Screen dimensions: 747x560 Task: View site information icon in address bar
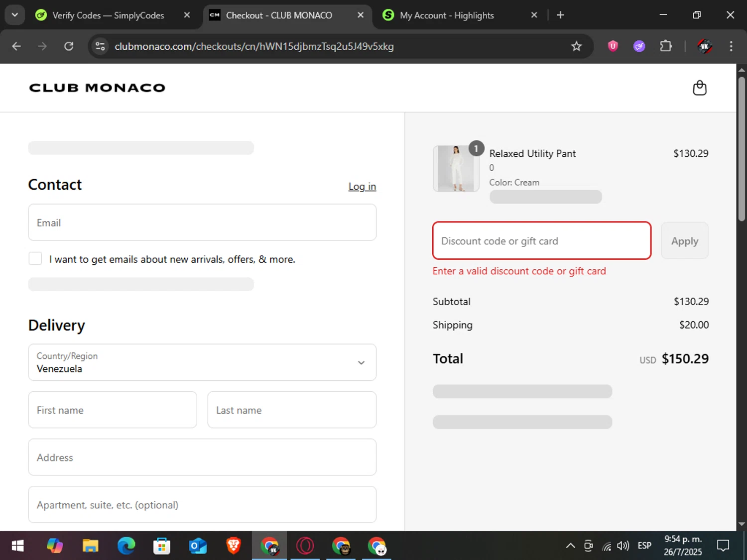pos(100,46)
